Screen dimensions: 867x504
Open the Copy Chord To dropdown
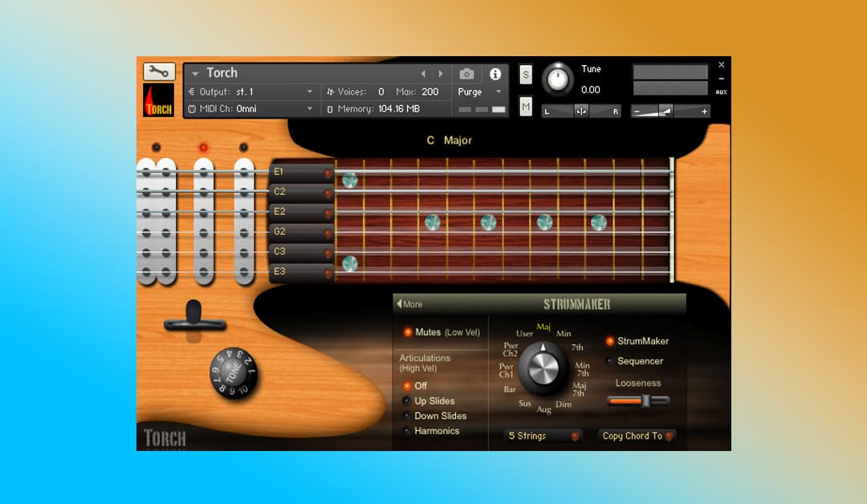tap(637, 436)
